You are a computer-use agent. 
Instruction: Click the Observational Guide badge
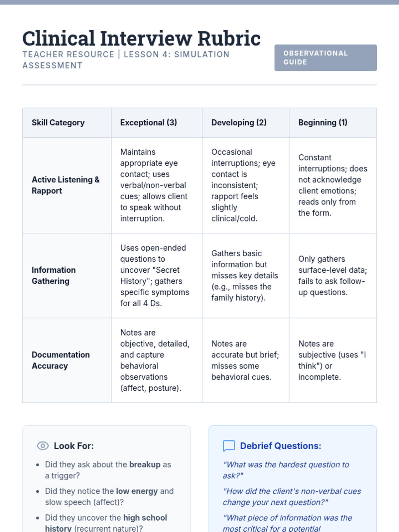(325, 58)
